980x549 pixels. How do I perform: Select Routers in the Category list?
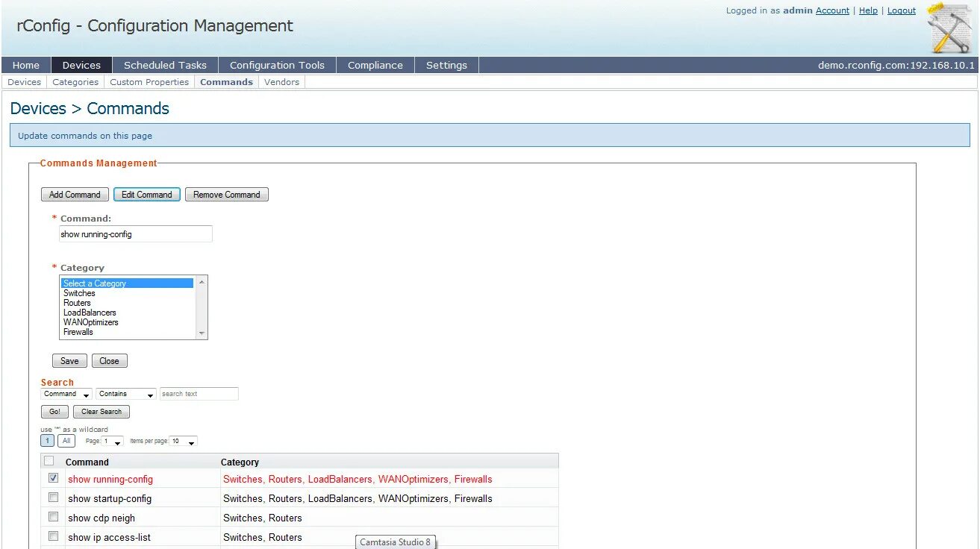(x=127, y=303)
